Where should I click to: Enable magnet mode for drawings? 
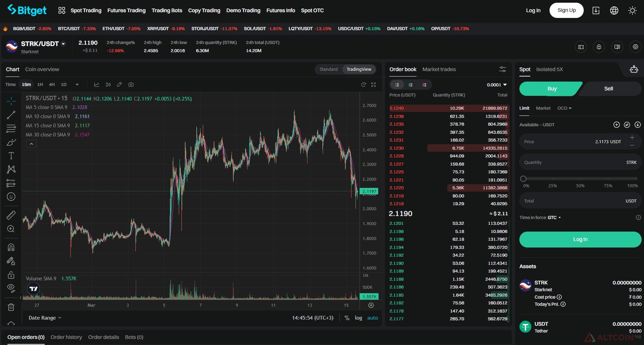click(x=11, y=247)
